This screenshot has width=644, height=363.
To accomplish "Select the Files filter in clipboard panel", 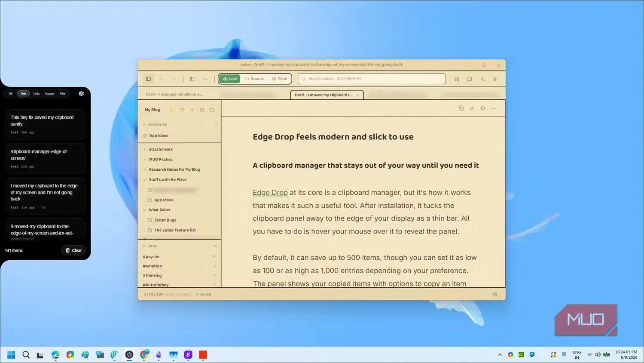I will click(63, 93).
